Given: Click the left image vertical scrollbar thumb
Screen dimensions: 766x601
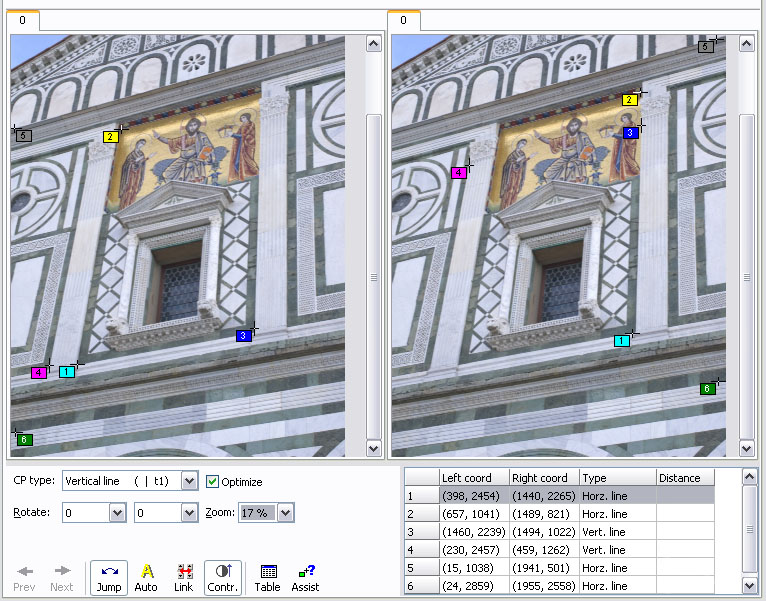Looking at the screenshot, I should click(374, 277).
